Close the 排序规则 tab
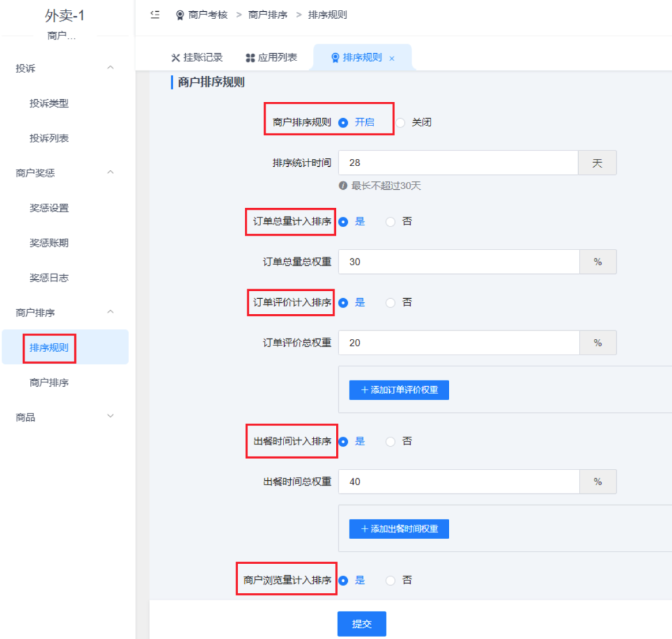The width and height of the screenshot is (672, 639). click(392, 58)
